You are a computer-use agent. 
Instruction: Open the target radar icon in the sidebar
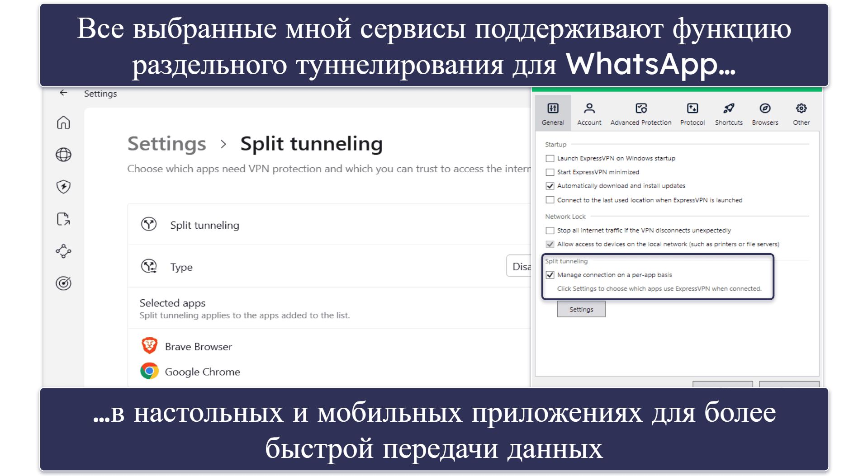63,283
